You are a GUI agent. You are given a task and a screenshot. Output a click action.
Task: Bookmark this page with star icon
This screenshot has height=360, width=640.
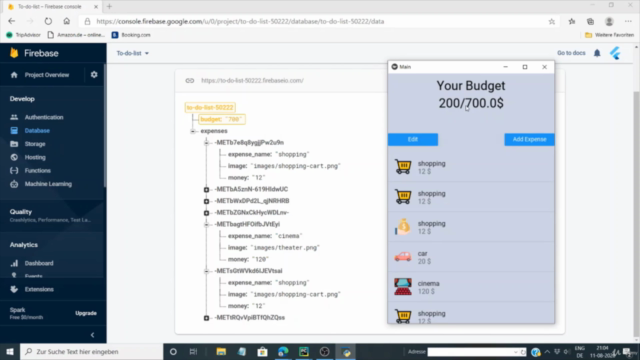click(x=551, y=22)
